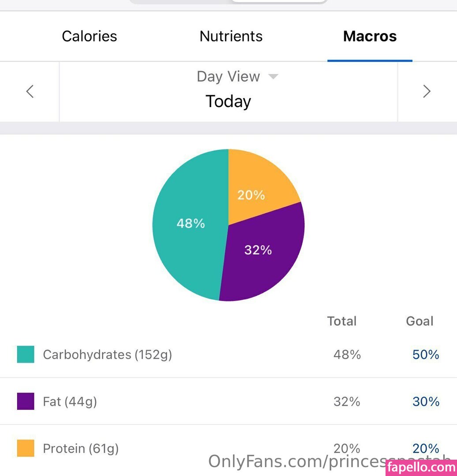Screen dimensions: 457x476
Task: Open the Carbohydrates (152g) row label
Action: pos(107,354)
